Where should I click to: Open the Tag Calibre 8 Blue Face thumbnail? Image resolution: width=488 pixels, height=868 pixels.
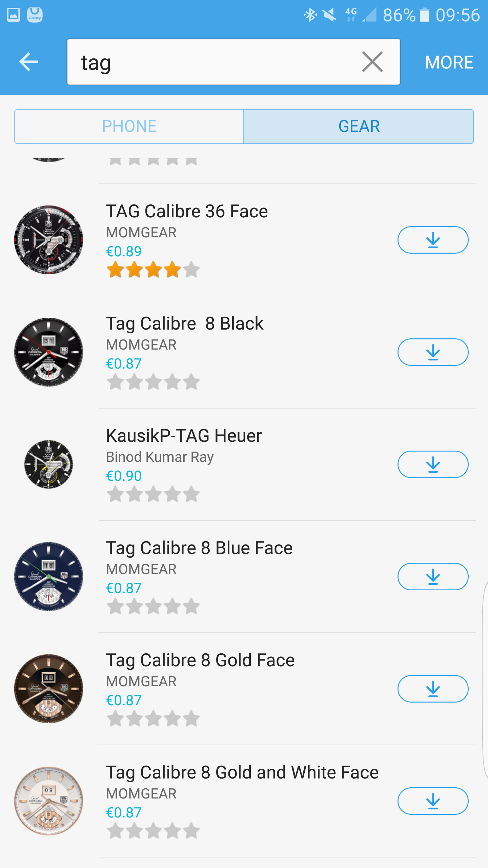[49, 577]
